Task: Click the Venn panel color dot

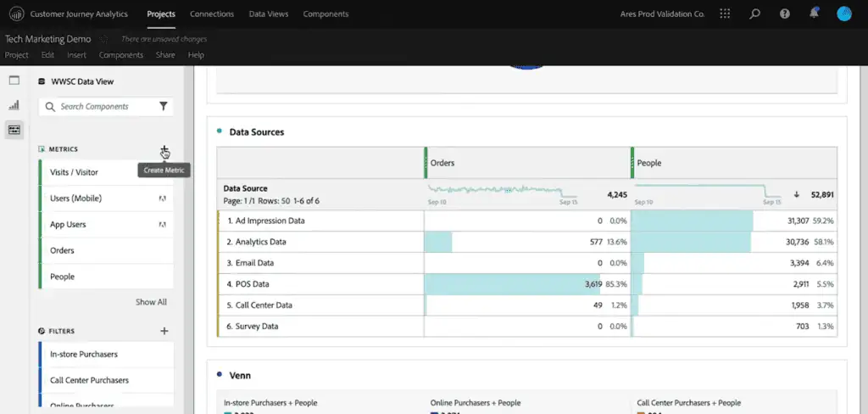Action: [x=220, y=375]
